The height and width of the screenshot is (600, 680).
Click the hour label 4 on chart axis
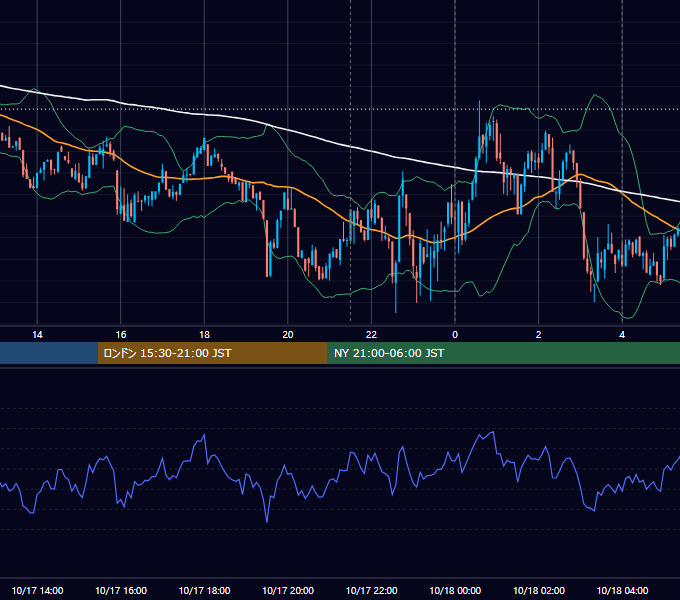[622, 335]
